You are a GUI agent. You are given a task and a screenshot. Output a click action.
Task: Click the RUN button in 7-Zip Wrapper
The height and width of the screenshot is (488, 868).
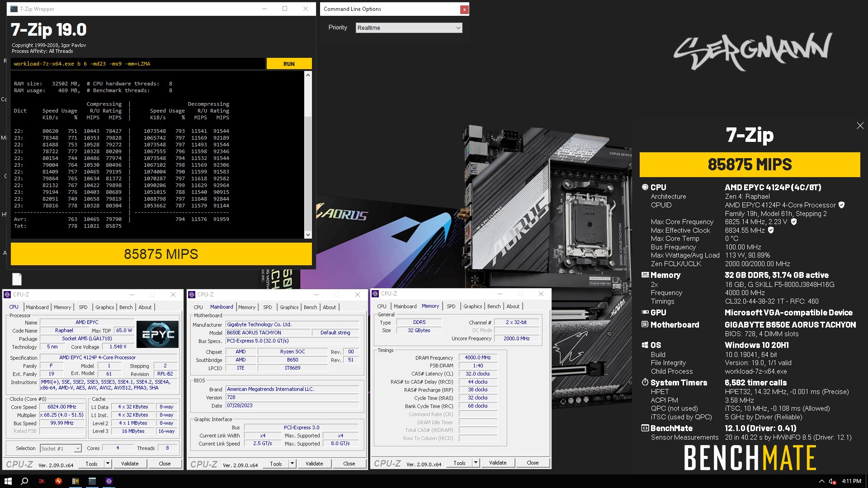[x=289, y=64]
